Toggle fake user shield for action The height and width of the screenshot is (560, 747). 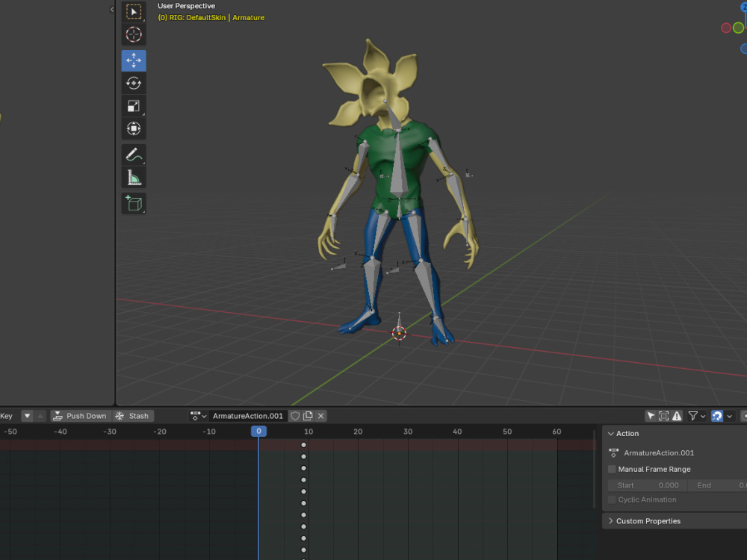295,416
